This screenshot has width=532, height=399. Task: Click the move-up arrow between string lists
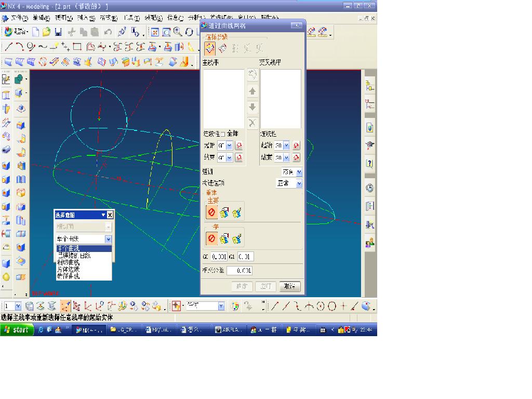tap(252, 91)
